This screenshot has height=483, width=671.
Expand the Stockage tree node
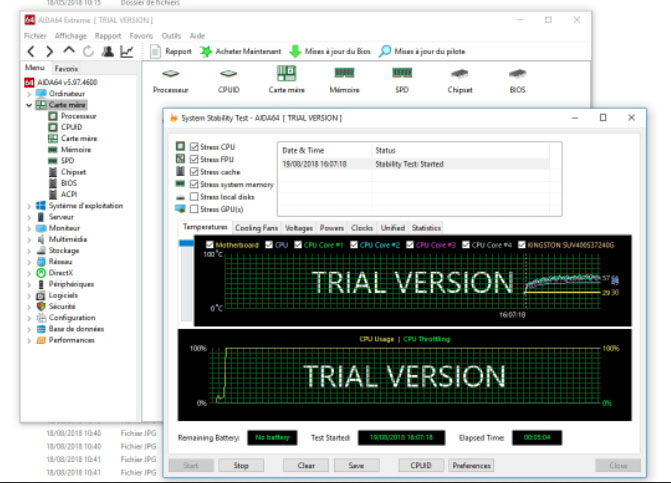coord(29,251)
